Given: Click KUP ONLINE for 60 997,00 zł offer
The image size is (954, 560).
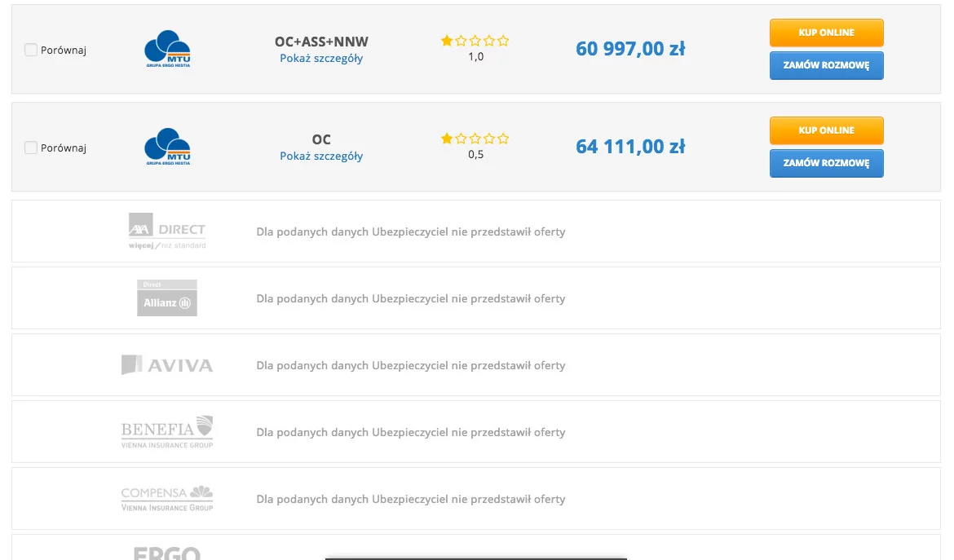Looking at the screenshot, I should tap(826, 33).
